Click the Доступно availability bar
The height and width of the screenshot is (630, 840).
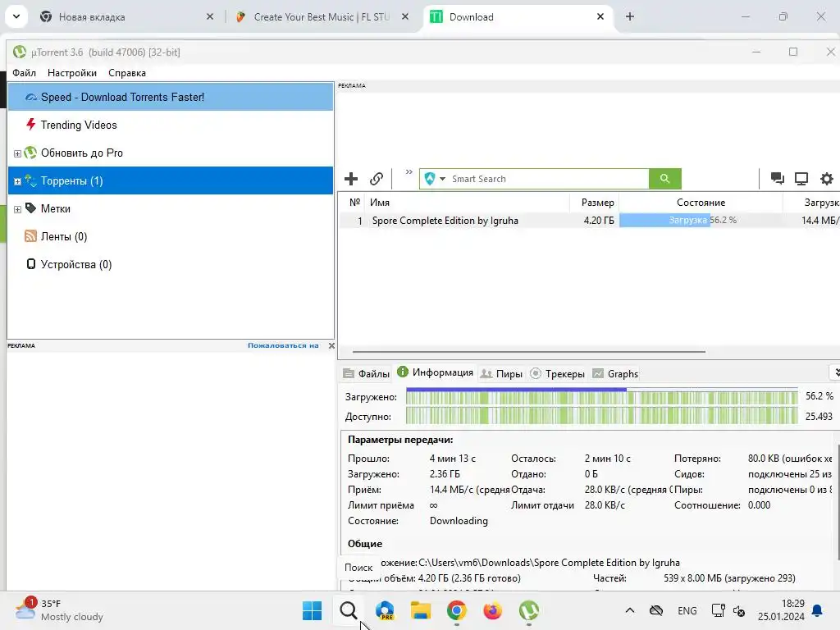coord(601,416)
